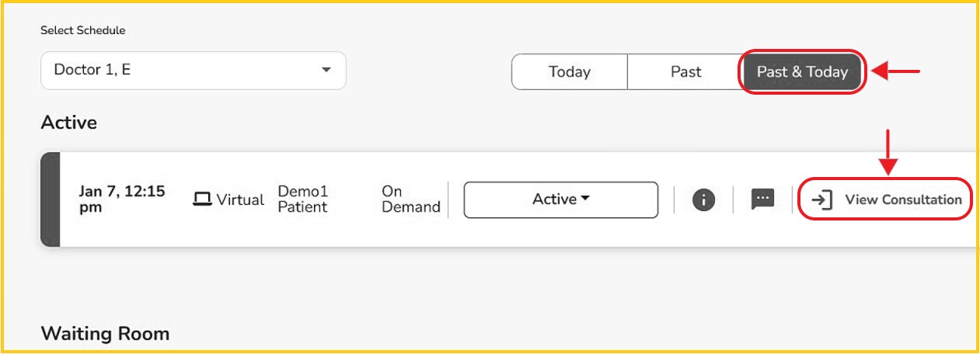Click the Demo1 Patient name

point(302,200)
